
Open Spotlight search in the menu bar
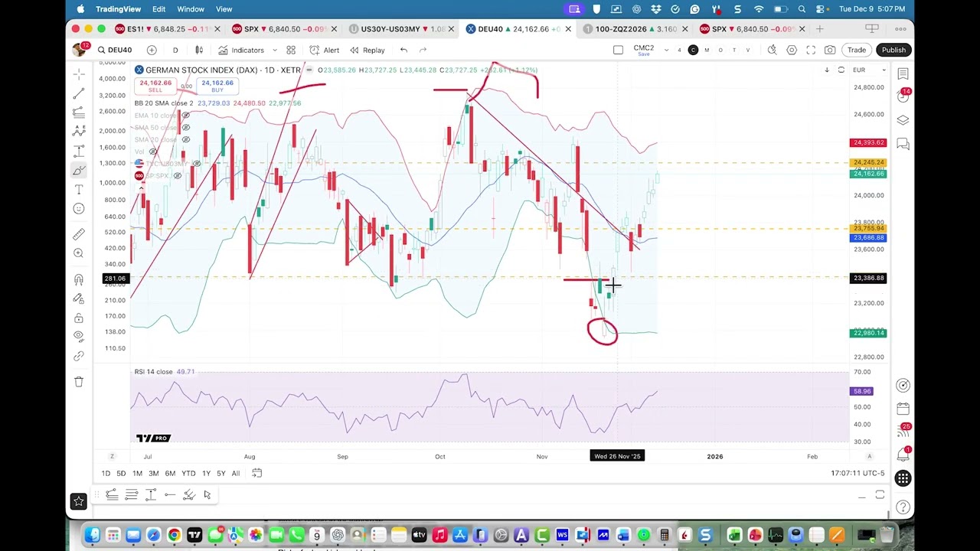[802, 9]
